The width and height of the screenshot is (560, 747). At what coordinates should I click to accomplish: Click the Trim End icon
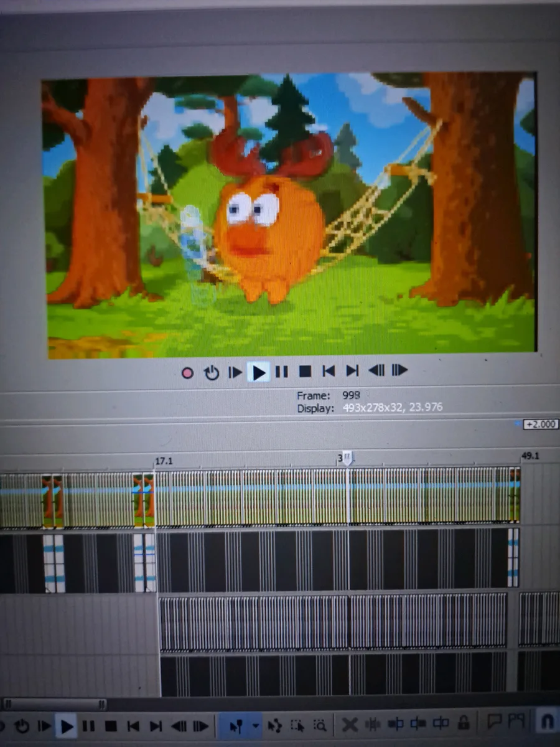[x=418, y=723]
